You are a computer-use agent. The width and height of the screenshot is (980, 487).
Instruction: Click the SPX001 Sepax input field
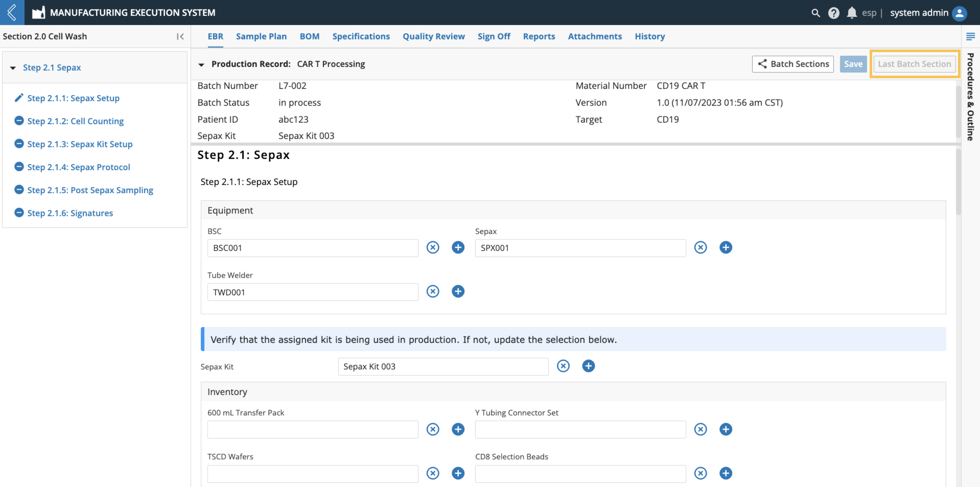[580, 248]
